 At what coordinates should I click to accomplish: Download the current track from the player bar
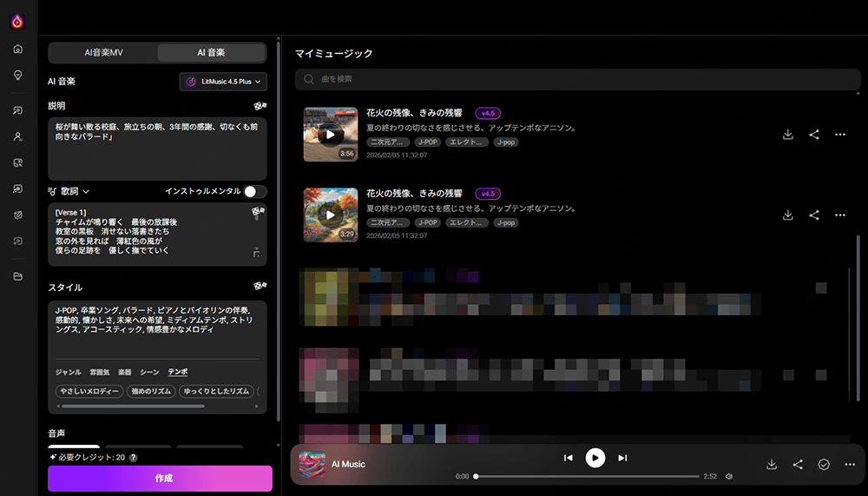(x=771, y=465)
